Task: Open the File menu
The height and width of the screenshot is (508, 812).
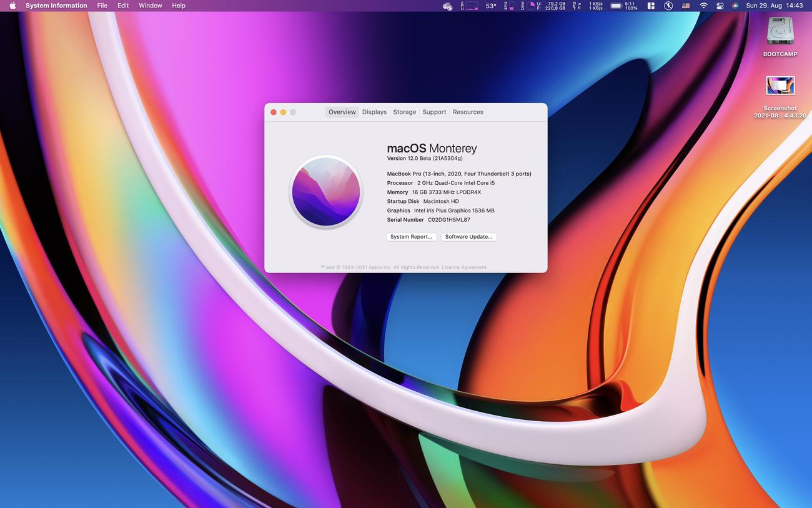Action: 102,6
